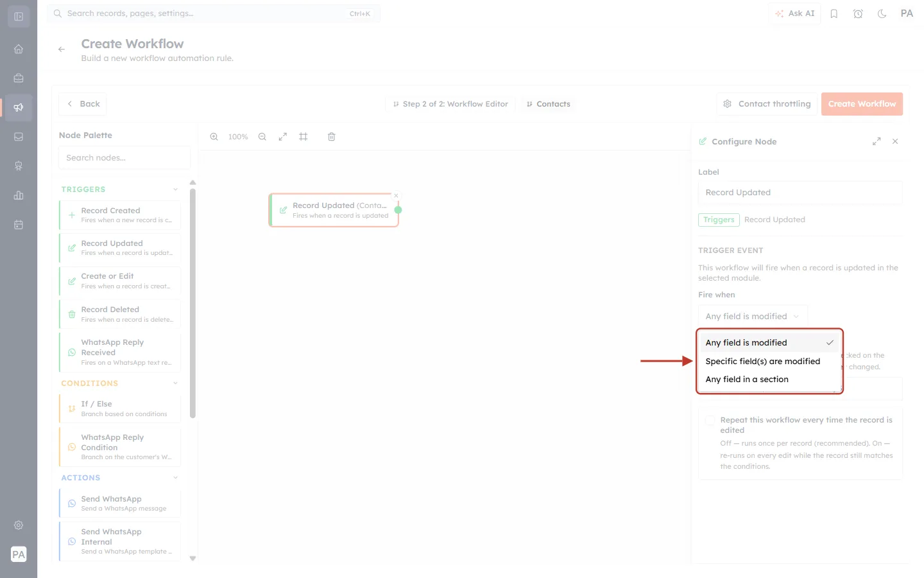
Task: Open the alarm clock reminders icon
Action: point(858,13)
